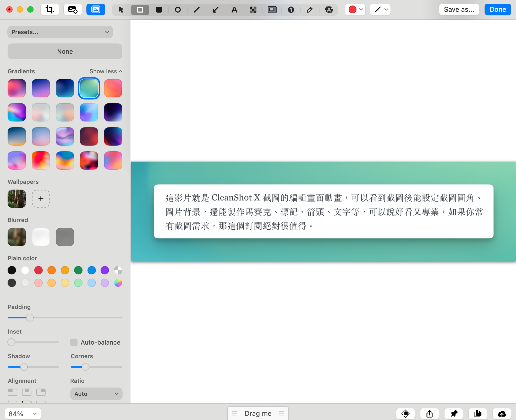516x420 pixels.
Task: Select the Filled Rectangle tool
Action: click(159, 10)
